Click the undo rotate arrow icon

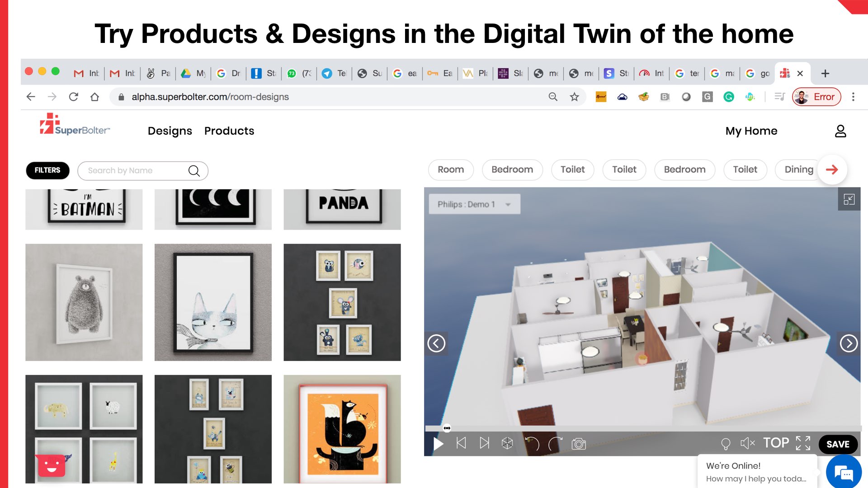tap(532, 443)
